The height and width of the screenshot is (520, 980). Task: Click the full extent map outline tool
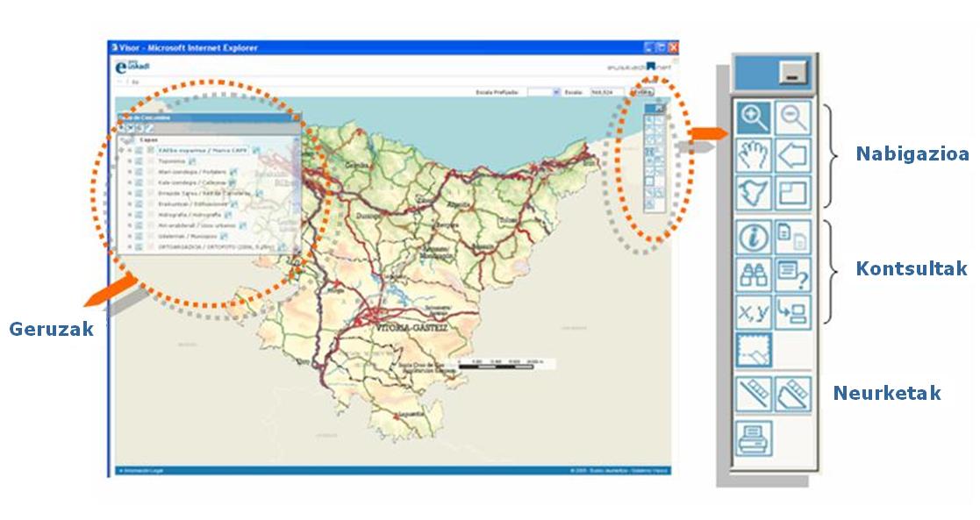pyautogui.click(x=754, y=193)
